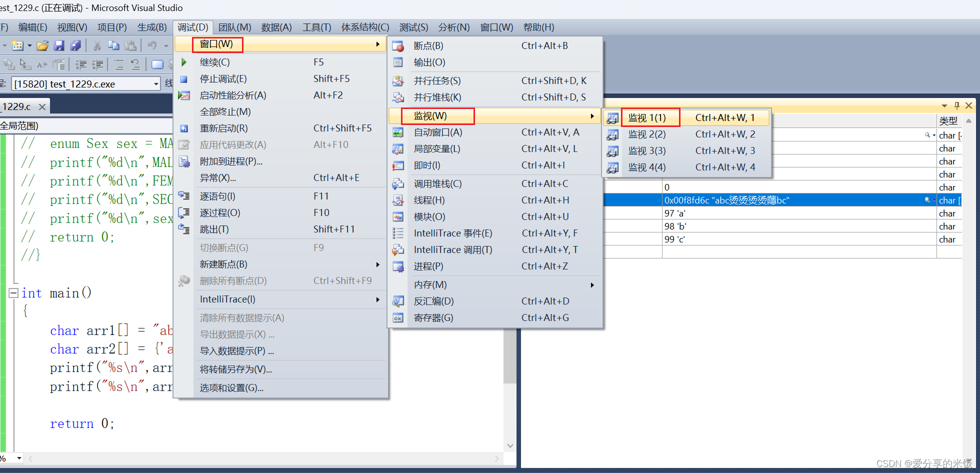Click the watch panel scroll up arrow
The width and height of the screenshot is (980, 473).
click(968, 120)
